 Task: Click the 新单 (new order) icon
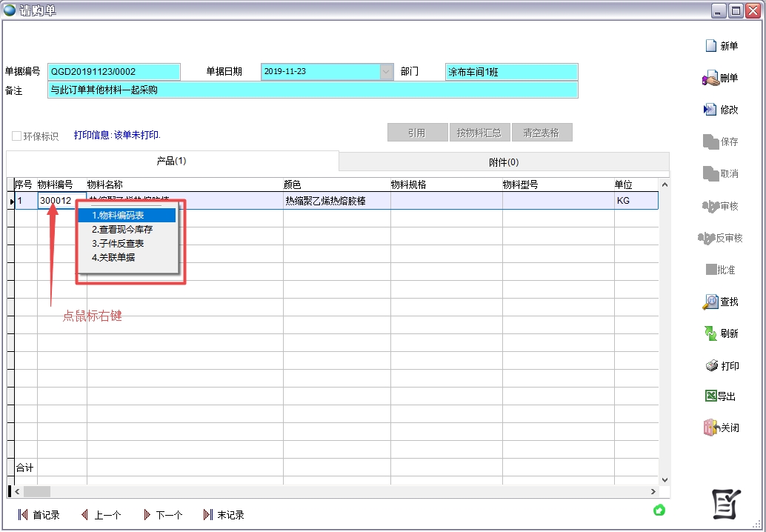[710, 46]
